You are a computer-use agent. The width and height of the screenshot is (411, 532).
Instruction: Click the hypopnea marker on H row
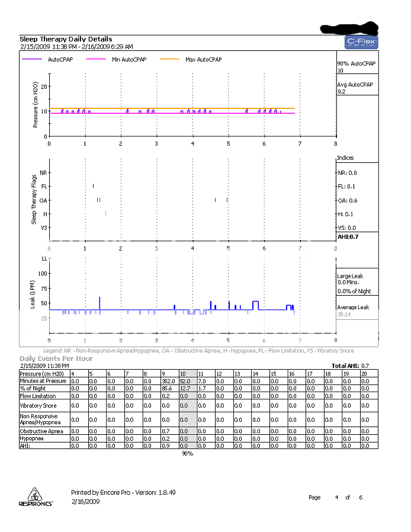tap(105, 213)
